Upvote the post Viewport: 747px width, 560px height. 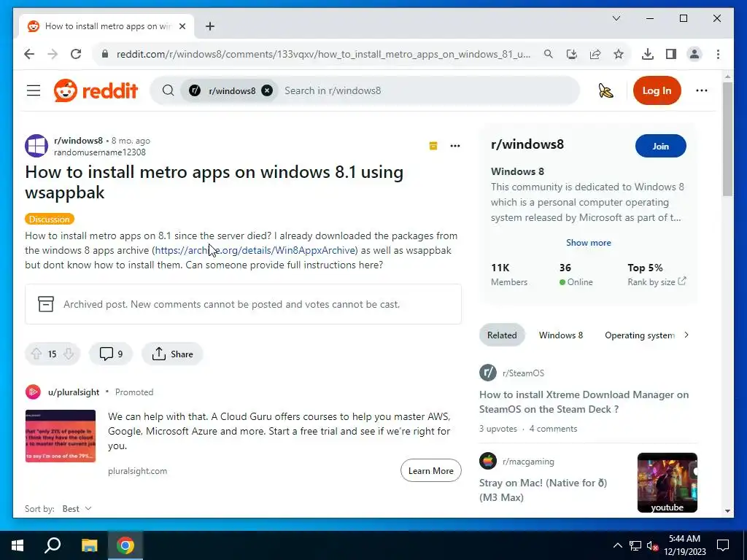click(x=36, y=354)
